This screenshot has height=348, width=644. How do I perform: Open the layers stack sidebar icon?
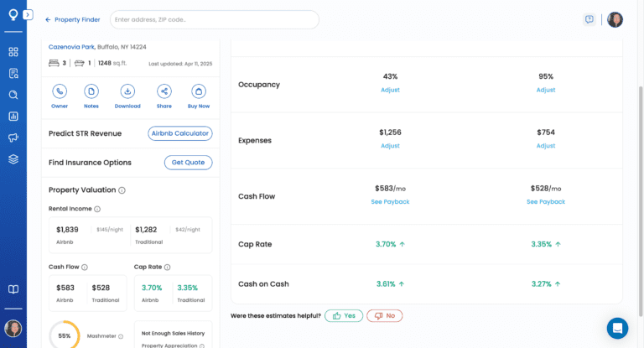[x=13, y=159]
